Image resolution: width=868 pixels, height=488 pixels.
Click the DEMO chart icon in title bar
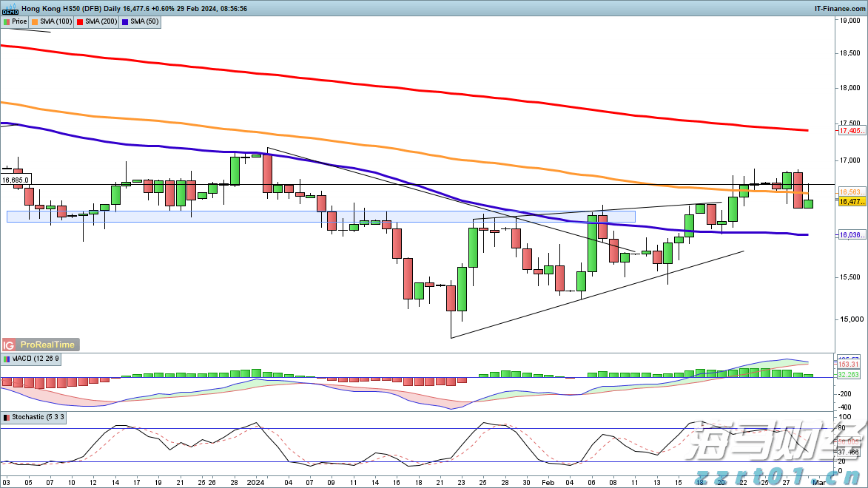click(x=10, y=9)
